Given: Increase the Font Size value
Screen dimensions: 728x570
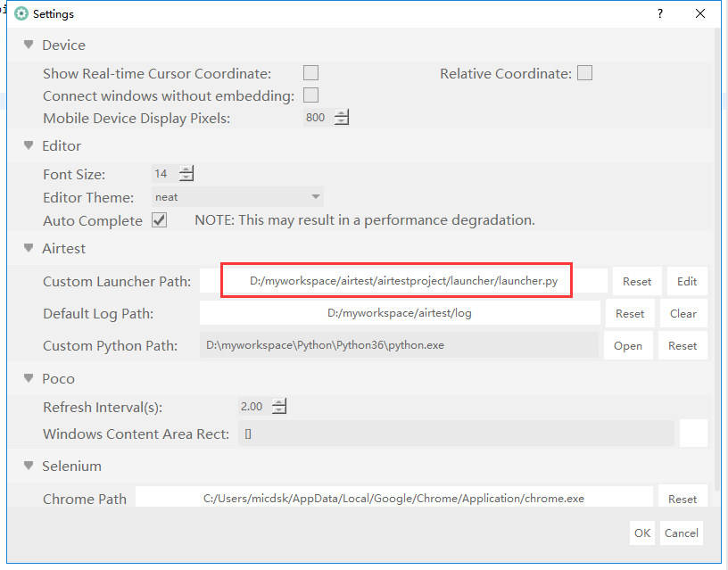Looking at the screenshot, I should click(186, 169).
